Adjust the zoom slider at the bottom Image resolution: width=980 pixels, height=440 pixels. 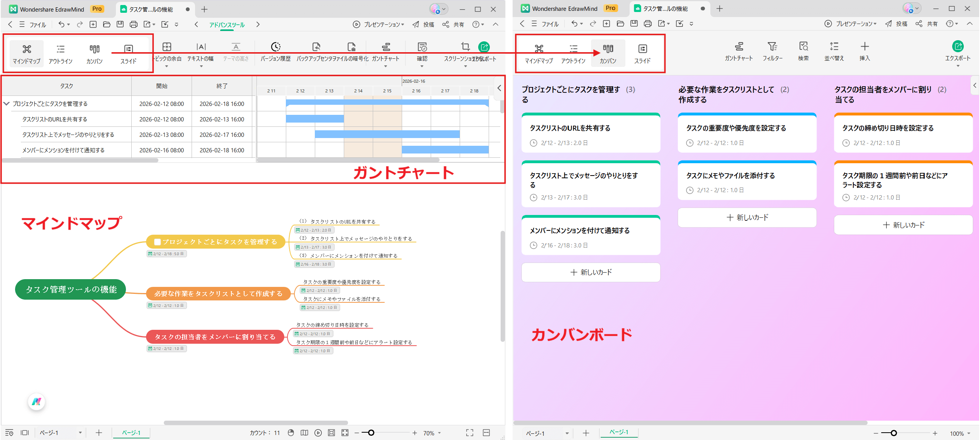(x=372, y=433)
